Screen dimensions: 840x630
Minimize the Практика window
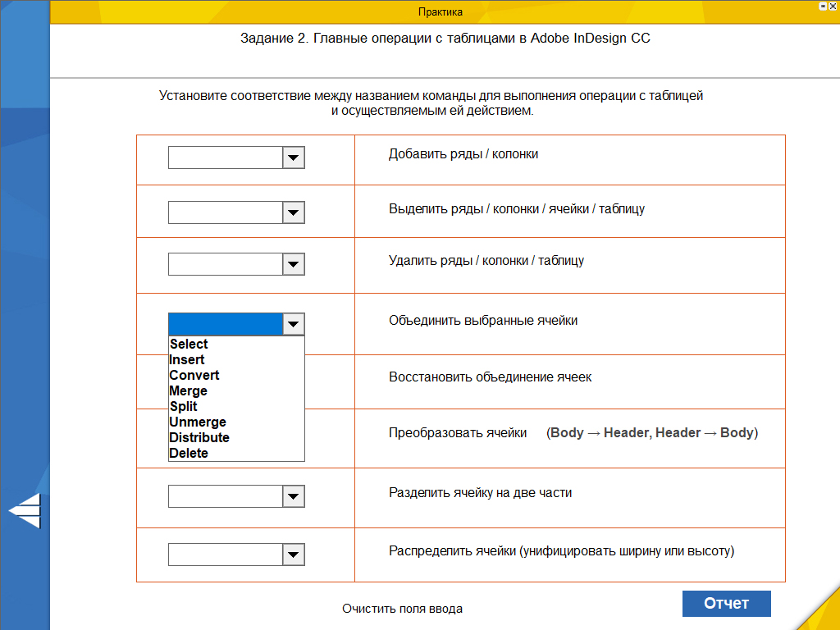pos(822,5)
